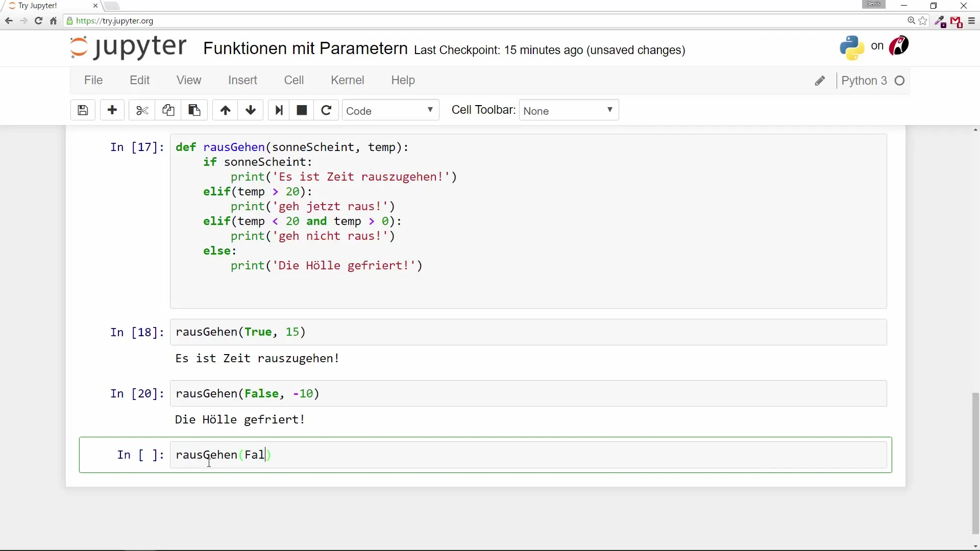Image resolution: width=980 pixels, height=551 pixels.
Task: Click the Python 3 kernel name
Action: tap(864, 81)
